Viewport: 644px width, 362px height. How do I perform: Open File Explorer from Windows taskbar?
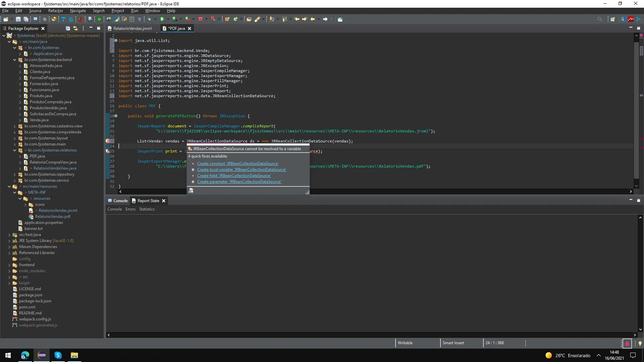[x=74, y=355]
